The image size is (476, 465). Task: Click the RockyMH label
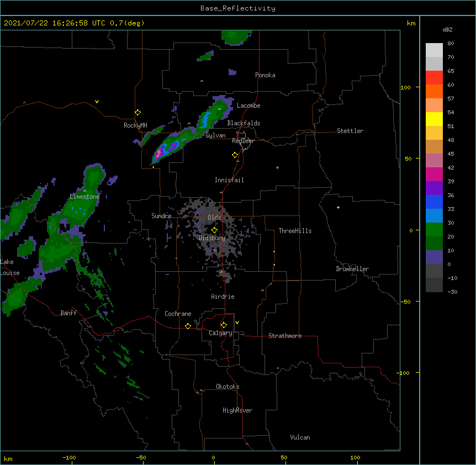click(x=135, y=125)
